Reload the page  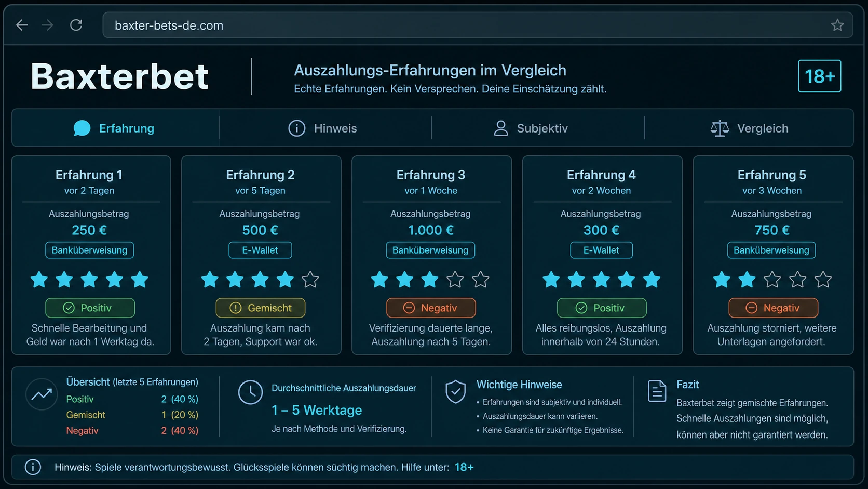pyautogui.click(x=76, y=25)
